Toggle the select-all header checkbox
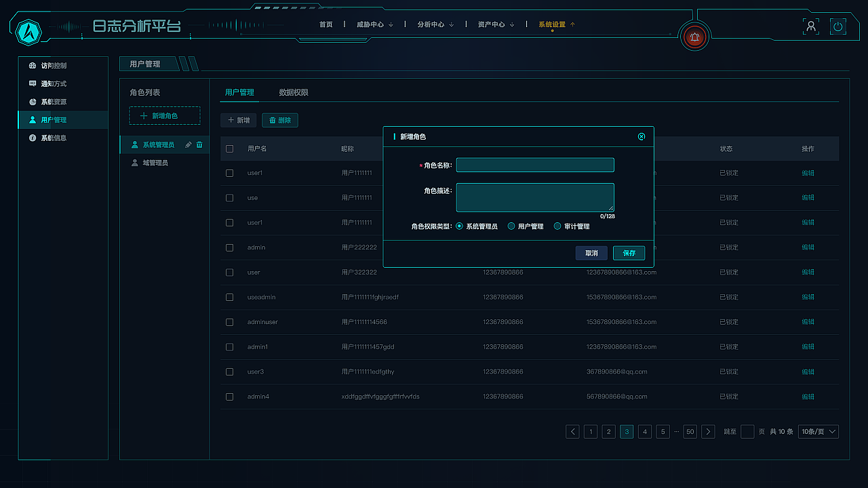The image size is (868, 488). (x=229, y=148)
